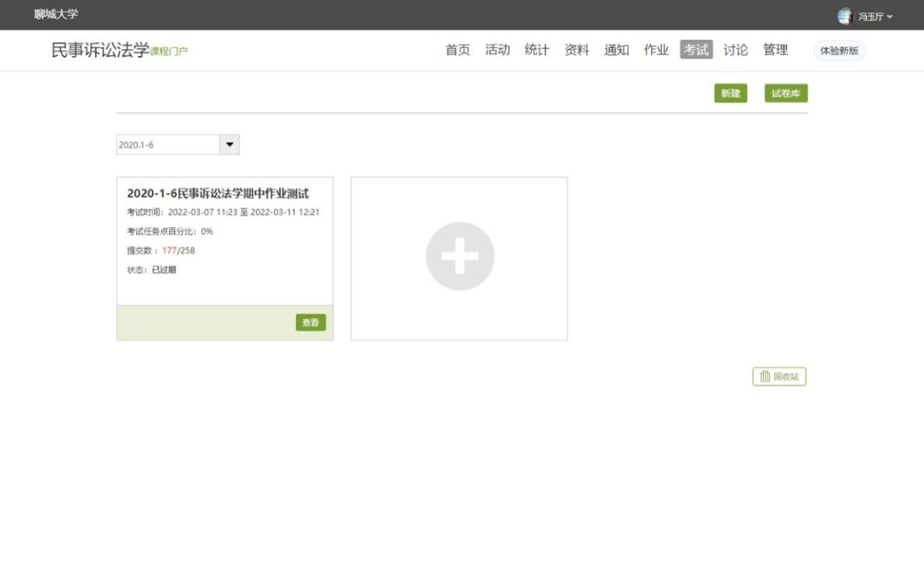The image size is (924, 571).
Task: Navigate to the 作业 tab
Action: click(x=656, y=50)
